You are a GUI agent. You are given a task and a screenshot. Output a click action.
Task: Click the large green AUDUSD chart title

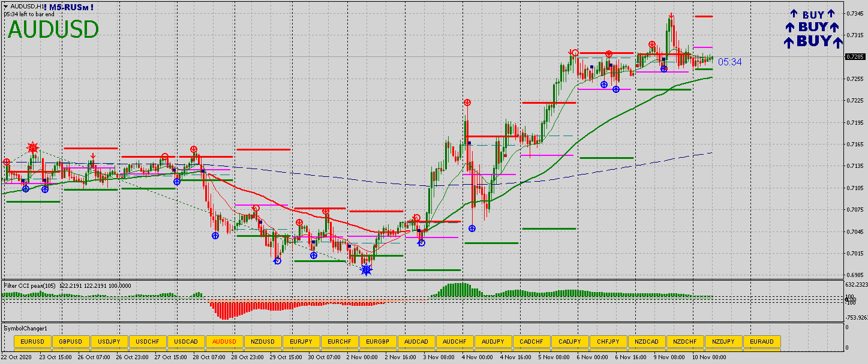[53, 29]
